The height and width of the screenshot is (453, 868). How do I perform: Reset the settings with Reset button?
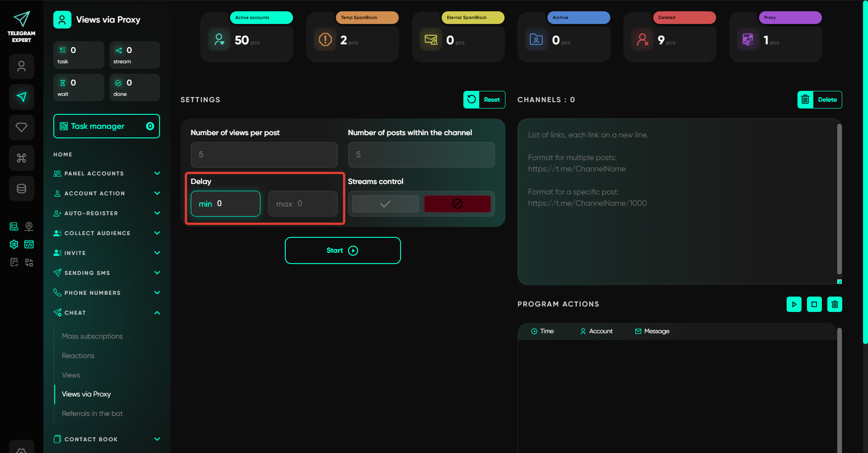[x=484, y=100]
